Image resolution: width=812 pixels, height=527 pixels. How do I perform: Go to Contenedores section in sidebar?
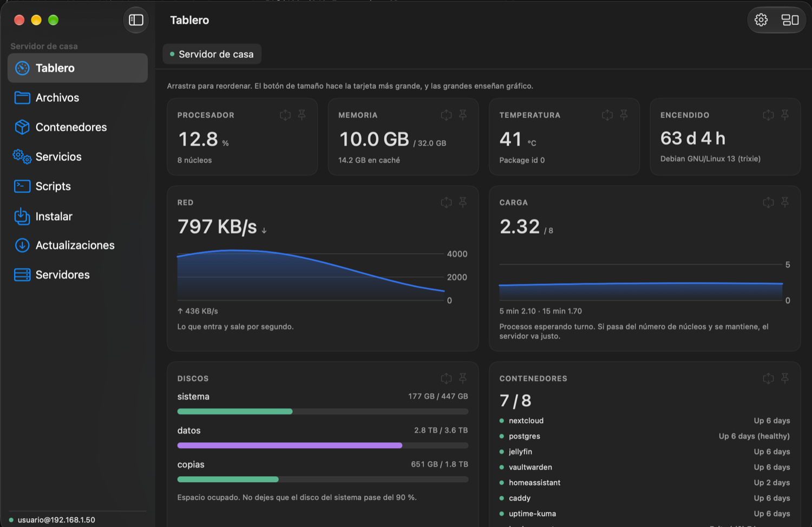tap(77, 127)
